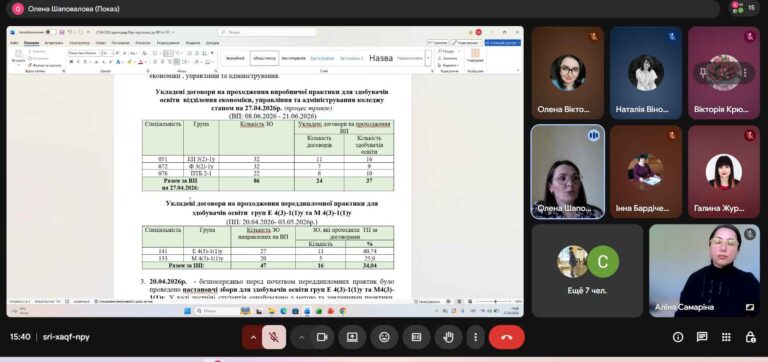Image resolution: width=768 pixels, height=362 pixels.
Task: Click the Present now screen share icon
Action: [352, 337]
